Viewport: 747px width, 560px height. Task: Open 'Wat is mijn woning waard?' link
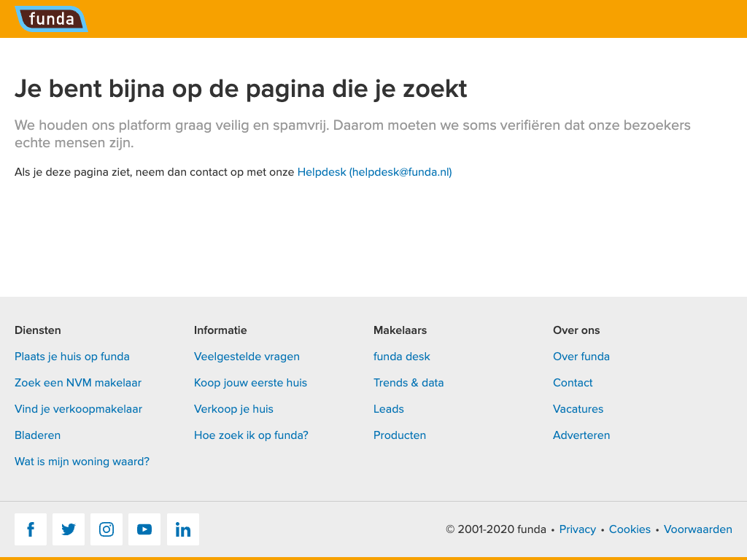[x=82, y=462]
